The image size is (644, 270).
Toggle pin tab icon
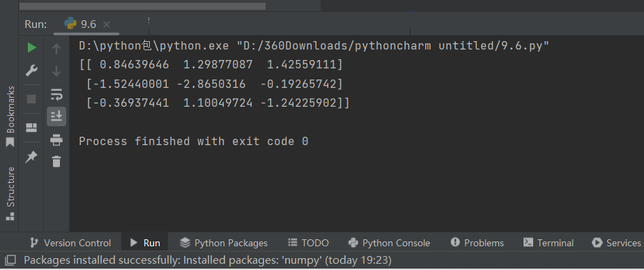pyautogui.click(x=31, y=156)
